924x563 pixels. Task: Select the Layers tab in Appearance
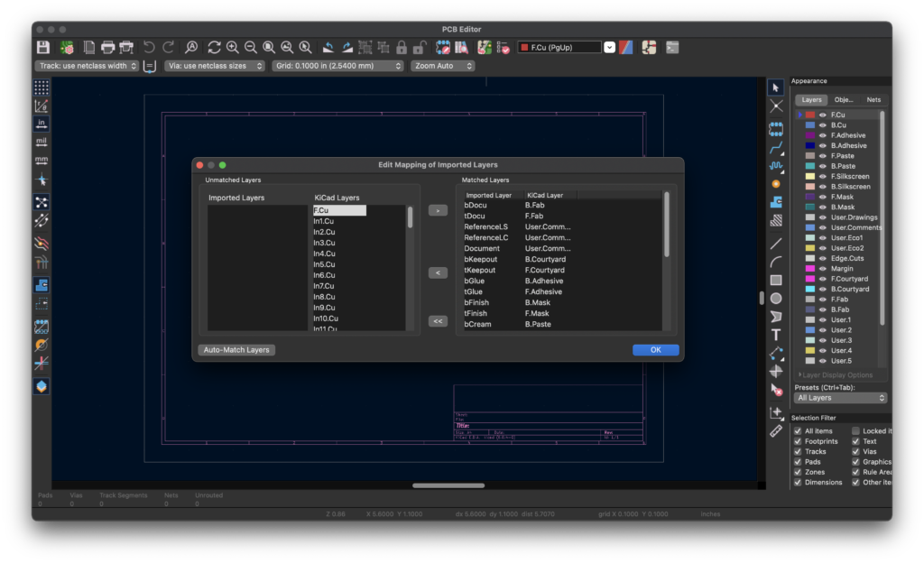click(x=811, y=100)
